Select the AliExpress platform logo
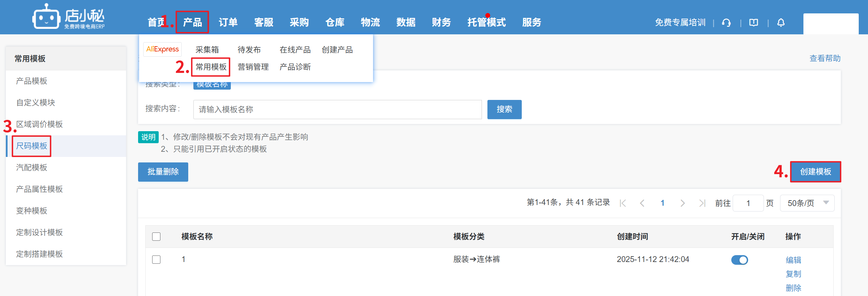The height and width of the screenshot is (296, 868). 162,49
